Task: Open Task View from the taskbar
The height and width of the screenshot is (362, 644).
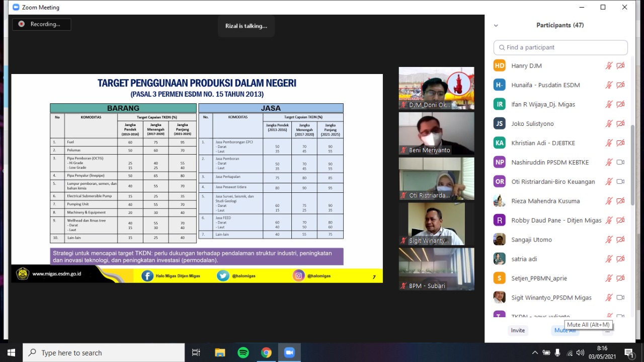Action: 196,352
